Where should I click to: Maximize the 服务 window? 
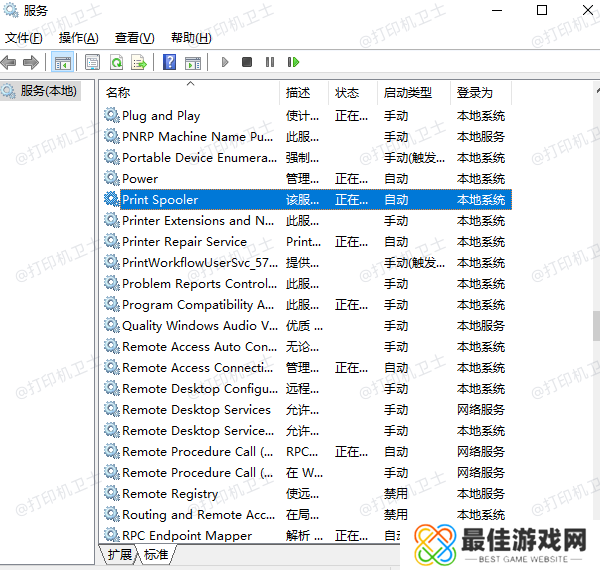click(542, 10)
